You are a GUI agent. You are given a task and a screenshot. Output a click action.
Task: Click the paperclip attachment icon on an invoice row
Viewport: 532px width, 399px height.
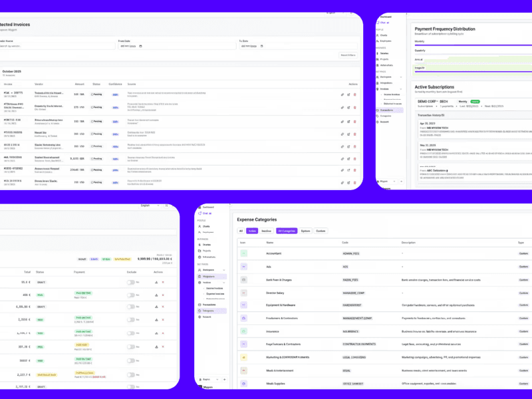click(342, 95)
